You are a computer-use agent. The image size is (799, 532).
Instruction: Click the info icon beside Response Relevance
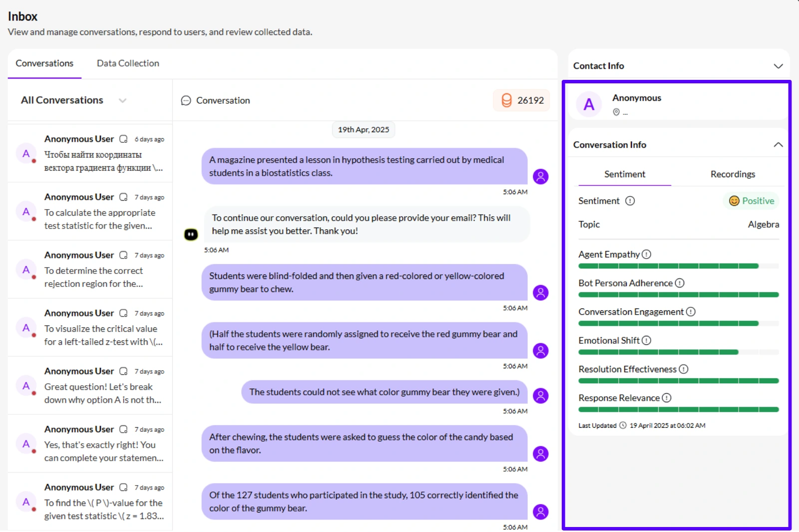(x=666, y=398)
